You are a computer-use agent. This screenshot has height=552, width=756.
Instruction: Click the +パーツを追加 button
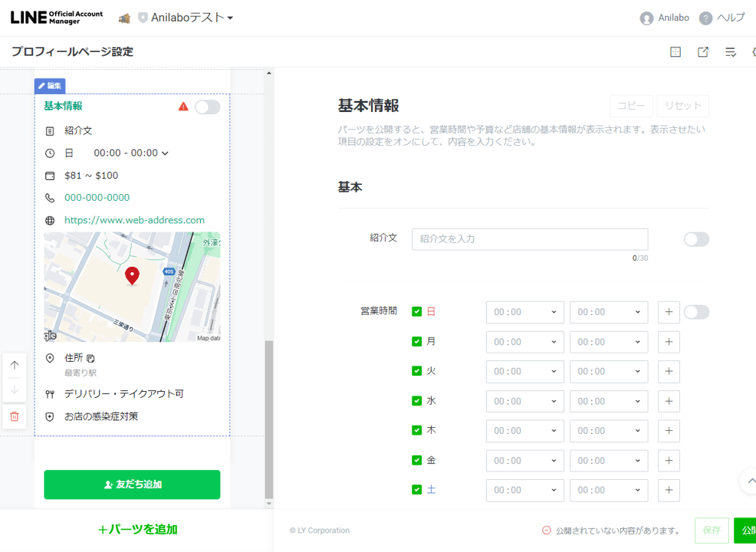tap(137, 530)
